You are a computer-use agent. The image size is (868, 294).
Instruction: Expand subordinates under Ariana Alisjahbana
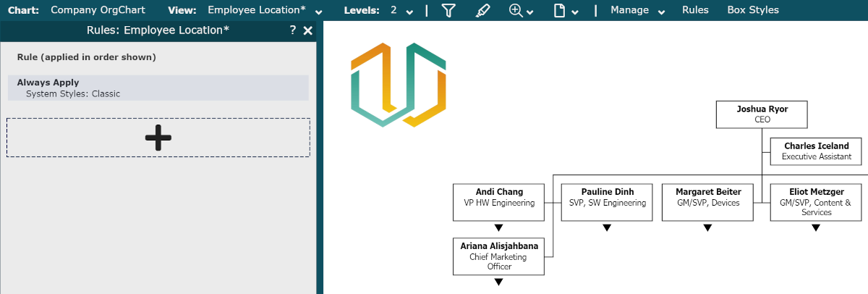(x=498, y=282)
